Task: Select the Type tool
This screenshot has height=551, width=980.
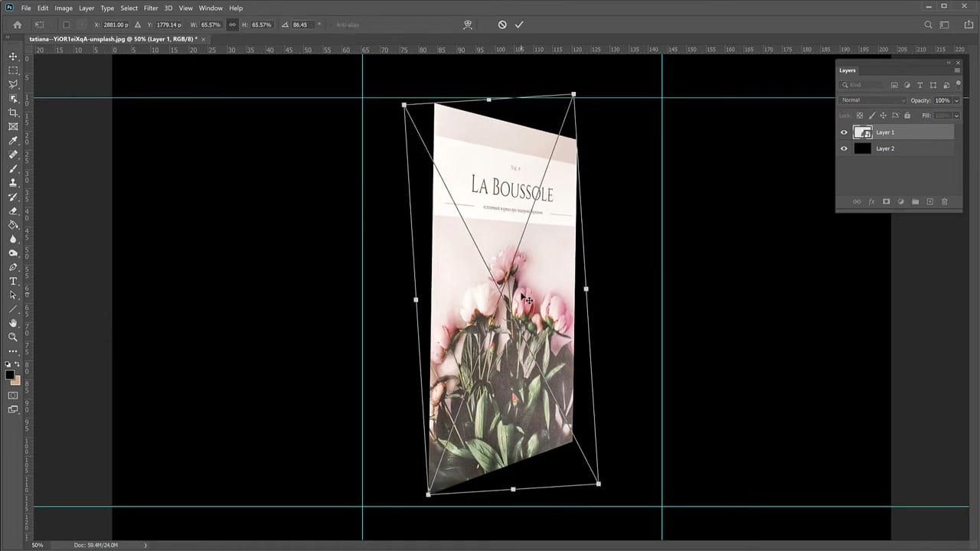Action: tap(13, 281)
